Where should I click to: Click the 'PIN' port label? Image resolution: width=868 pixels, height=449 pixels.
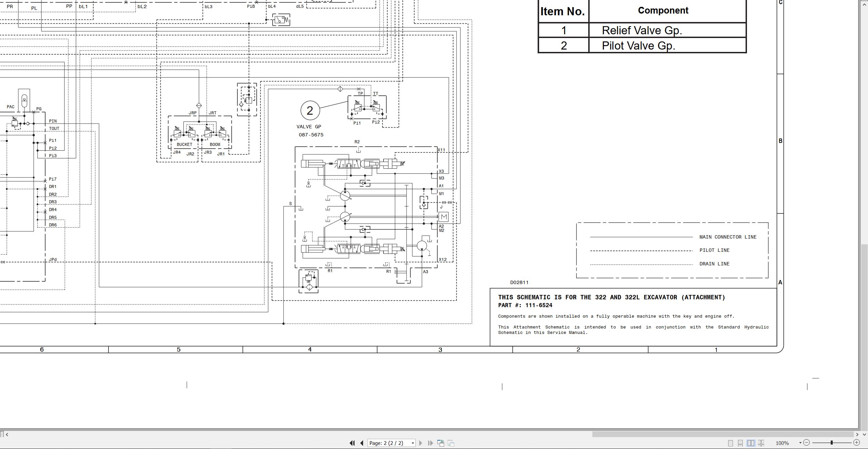tap(53, 121)
